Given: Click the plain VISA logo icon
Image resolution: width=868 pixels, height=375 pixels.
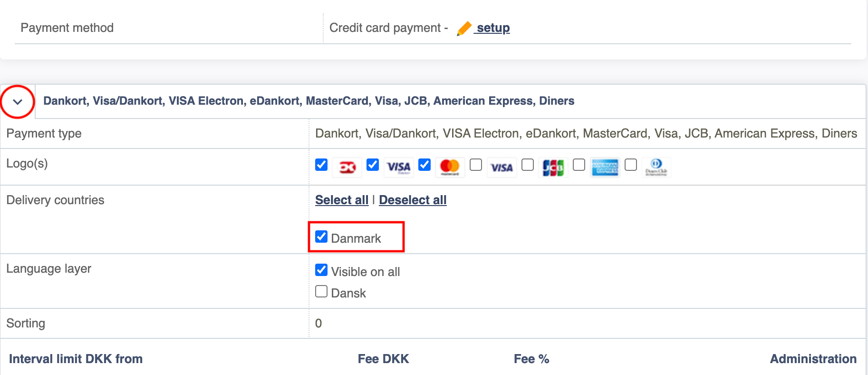Looking at the screenshot, I should click(x=502, y=167).
